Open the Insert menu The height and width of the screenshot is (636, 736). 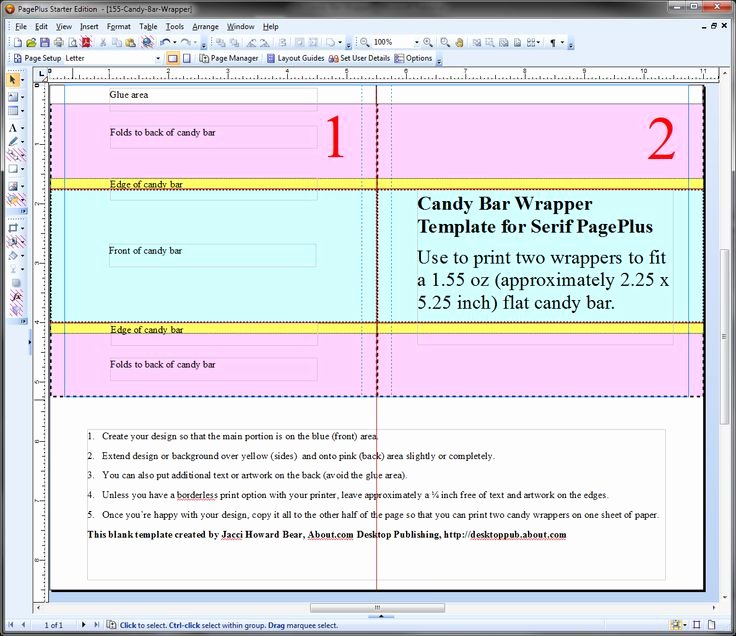point(89,27)
